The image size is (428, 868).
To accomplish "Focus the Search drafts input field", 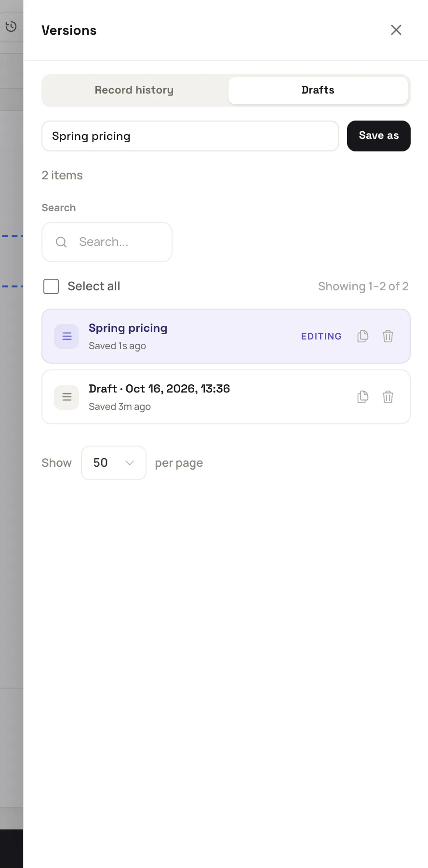I will [107, 242].
